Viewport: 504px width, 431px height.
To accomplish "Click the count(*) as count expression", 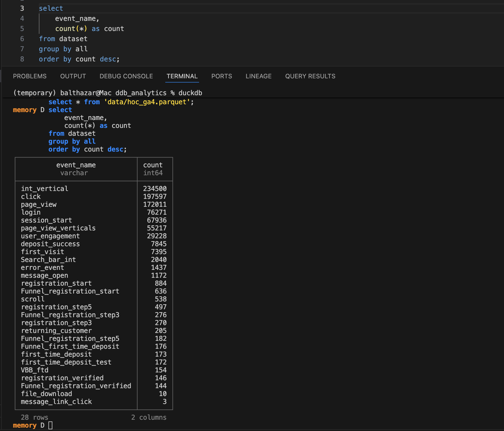I will click(90, 28).
